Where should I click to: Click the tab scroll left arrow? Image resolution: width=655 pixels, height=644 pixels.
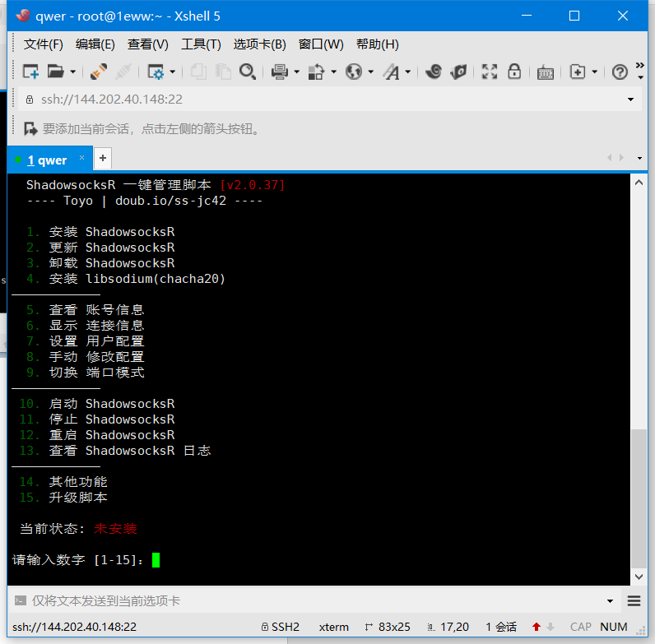pyautogui.click(x=610, y=157)
